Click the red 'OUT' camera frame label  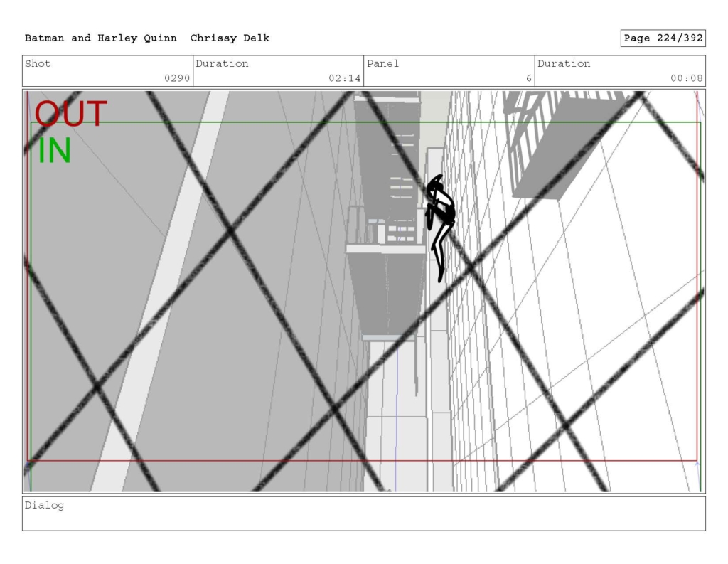pos(71,114)
